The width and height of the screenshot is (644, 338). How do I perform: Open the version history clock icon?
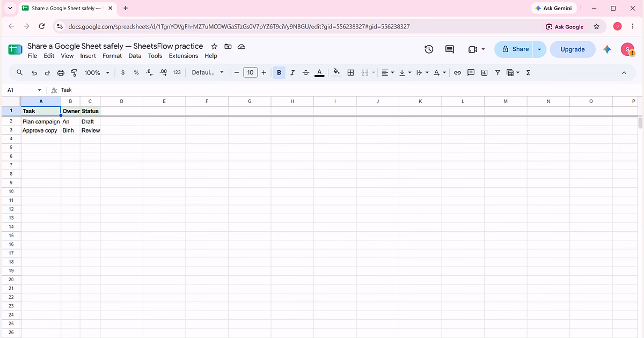coord(429,49)
